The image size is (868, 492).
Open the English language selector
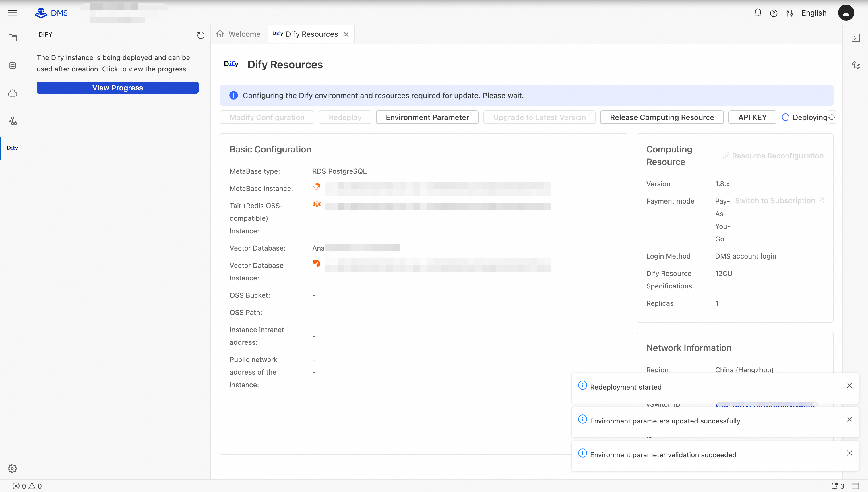tap(813, 13)
